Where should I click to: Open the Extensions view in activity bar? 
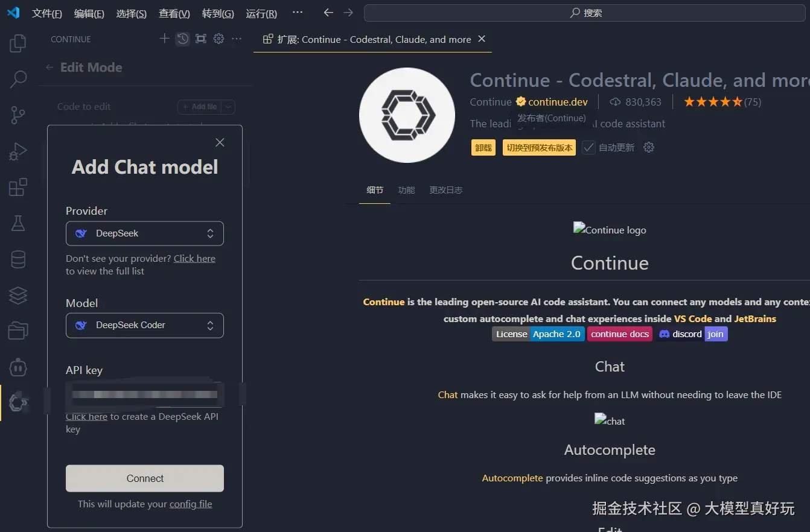[x=18, y=187]
